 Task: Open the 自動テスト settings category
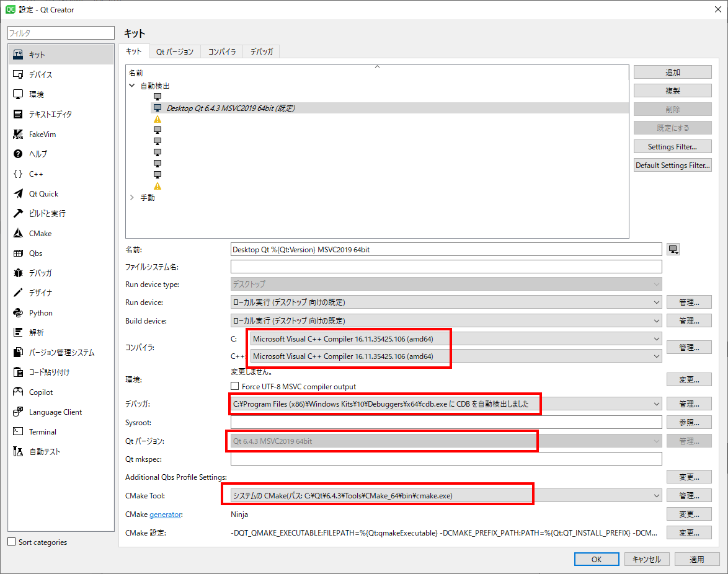[61, 451]
